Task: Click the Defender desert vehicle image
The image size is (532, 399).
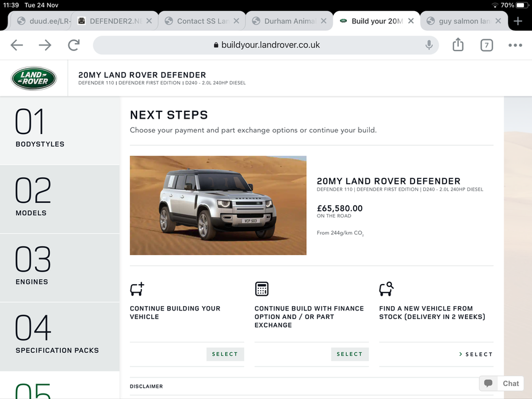Action: pos(218,205)
